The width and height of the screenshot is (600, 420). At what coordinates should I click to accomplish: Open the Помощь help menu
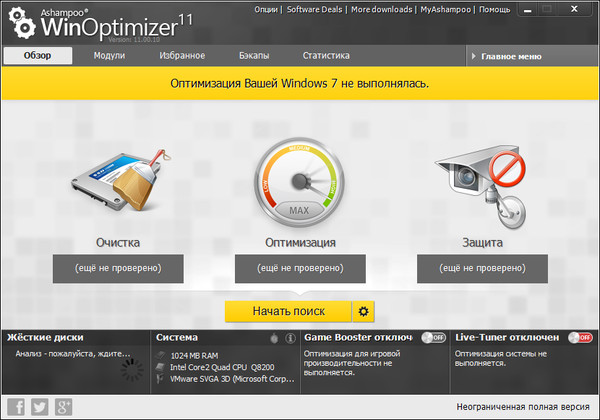495,10
